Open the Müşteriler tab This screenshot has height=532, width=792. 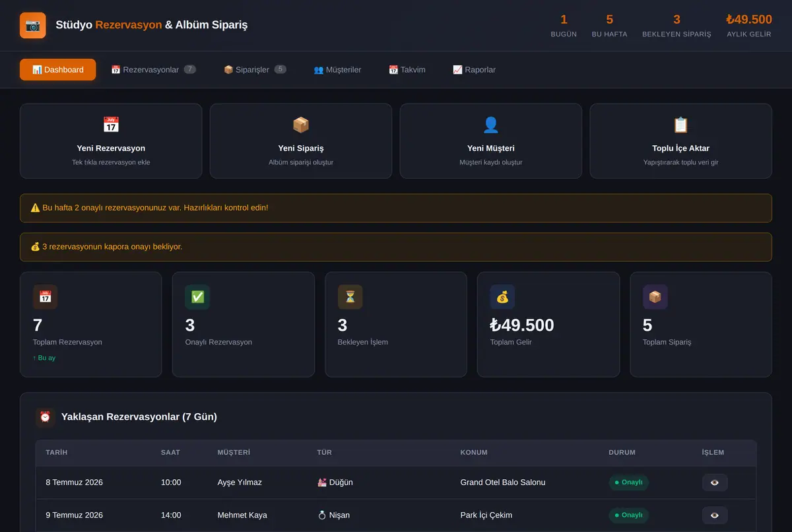[337, 69]
